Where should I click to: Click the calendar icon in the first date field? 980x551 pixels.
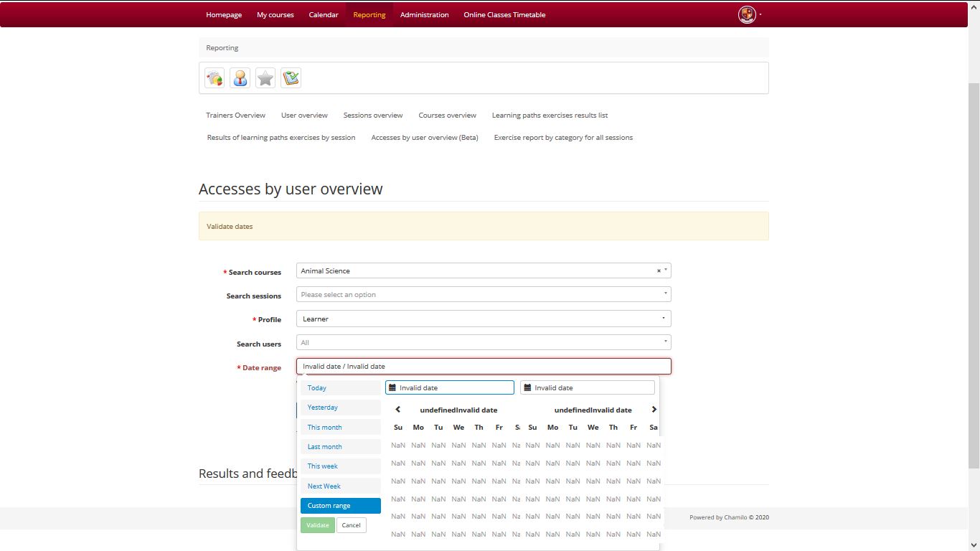(x=392, y=387)
